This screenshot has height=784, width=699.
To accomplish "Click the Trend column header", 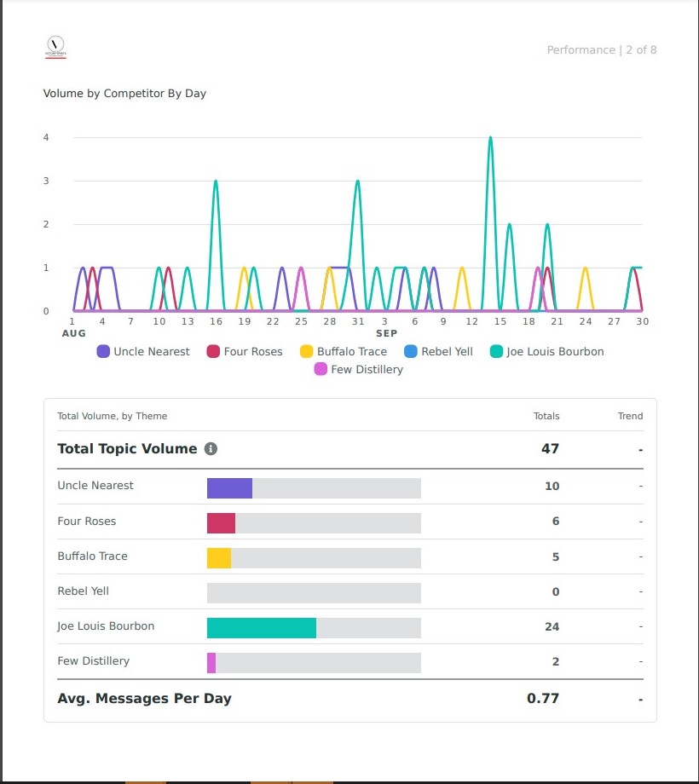I will 631,416.
